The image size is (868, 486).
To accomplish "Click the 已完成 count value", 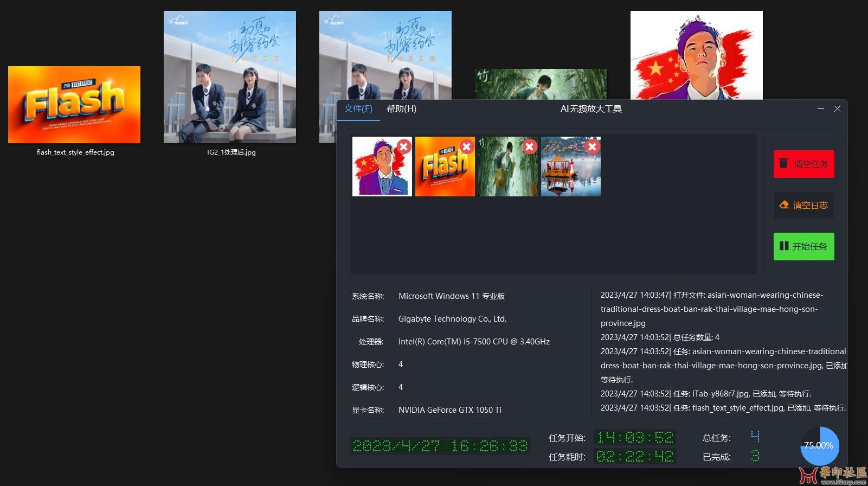I will tap(755, 456).
